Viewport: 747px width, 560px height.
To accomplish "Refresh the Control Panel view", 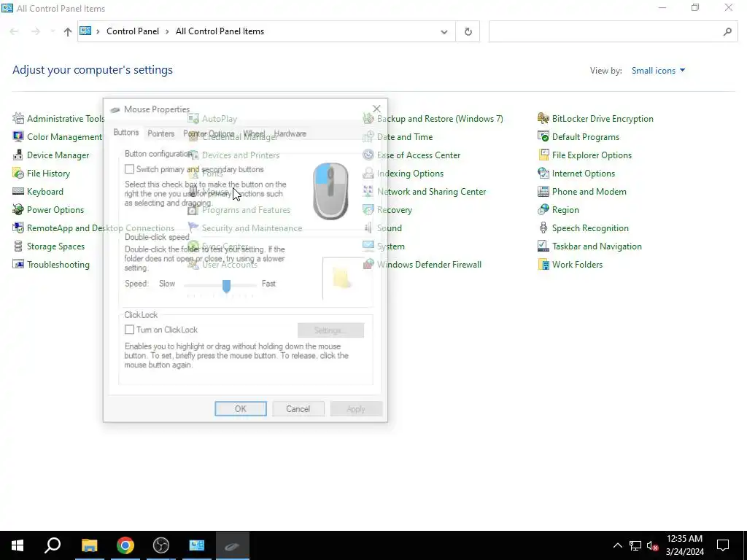I will (468, 31).
